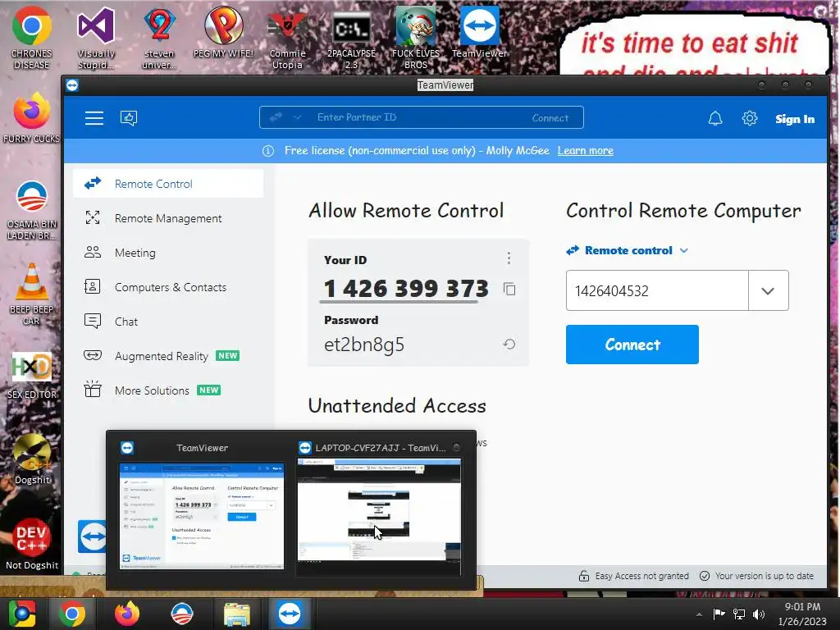
Task: Click the ID number 1 426 399 373
Action: [406, 289]
